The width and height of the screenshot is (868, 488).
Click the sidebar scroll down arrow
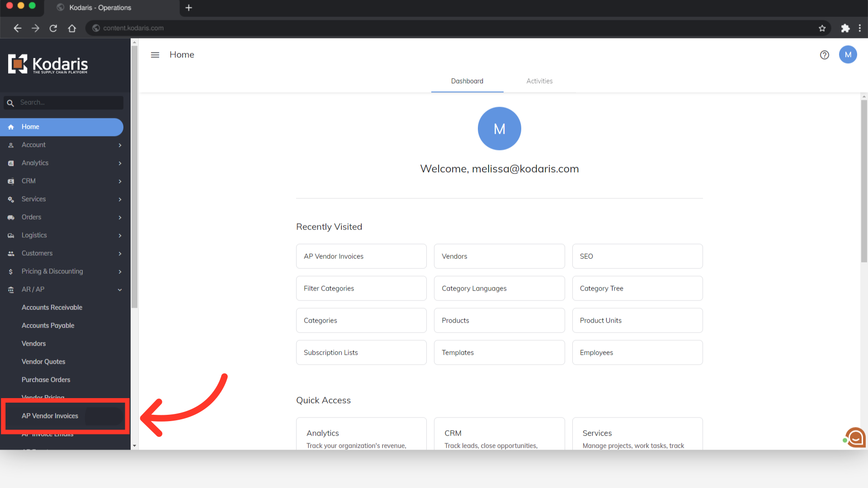[x=134, y=446]
